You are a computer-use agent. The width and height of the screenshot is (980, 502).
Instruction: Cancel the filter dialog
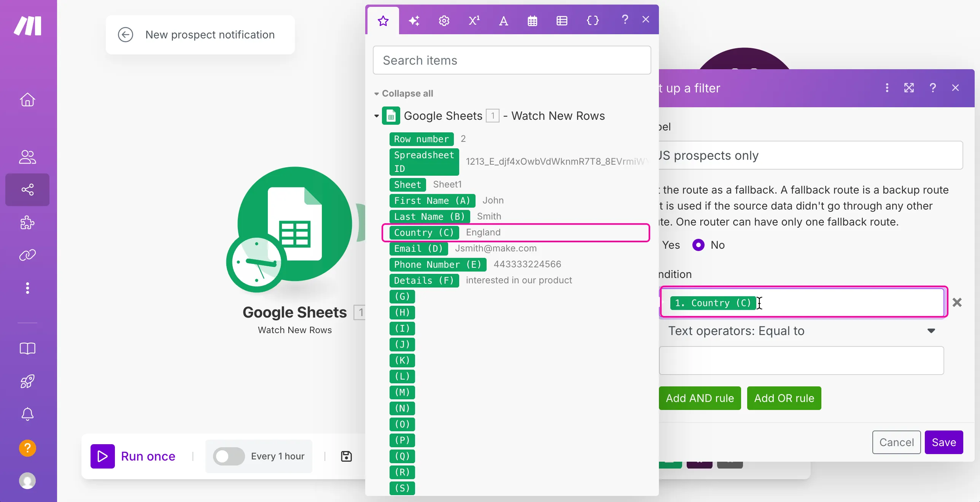pos(896,442)
